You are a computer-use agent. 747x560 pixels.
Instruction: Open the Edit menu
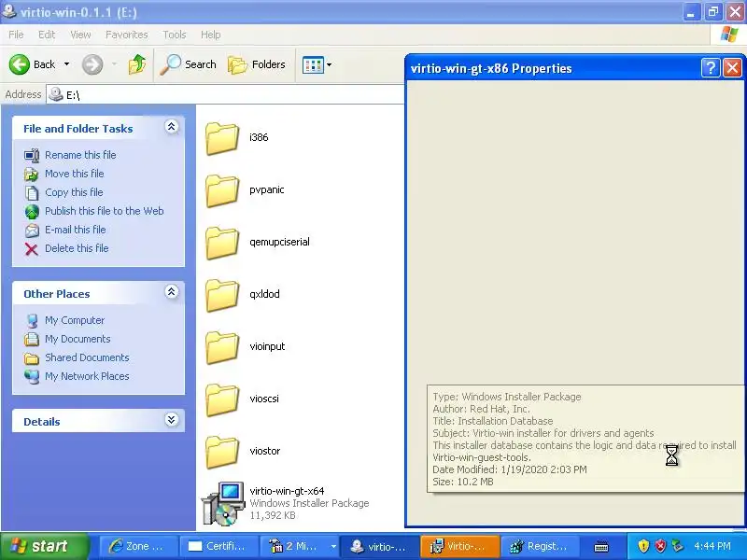coord(47,35)
